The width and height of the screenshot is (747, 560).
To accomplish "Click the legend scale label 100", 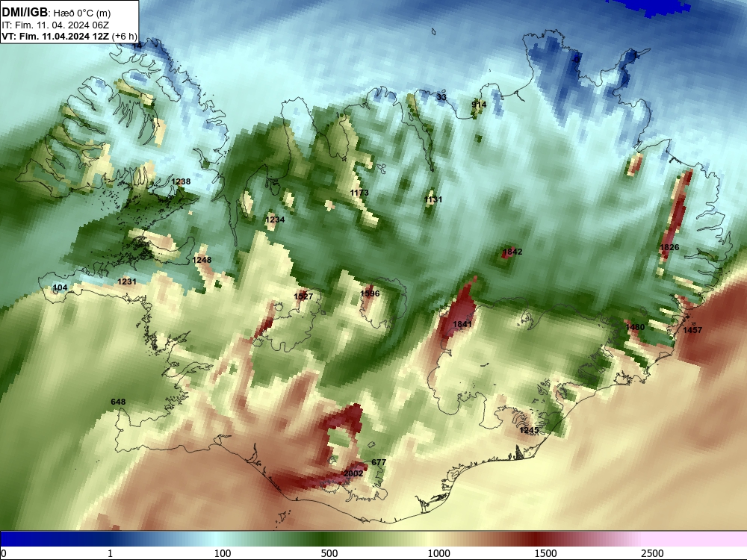I will click(x=223, y=553).
